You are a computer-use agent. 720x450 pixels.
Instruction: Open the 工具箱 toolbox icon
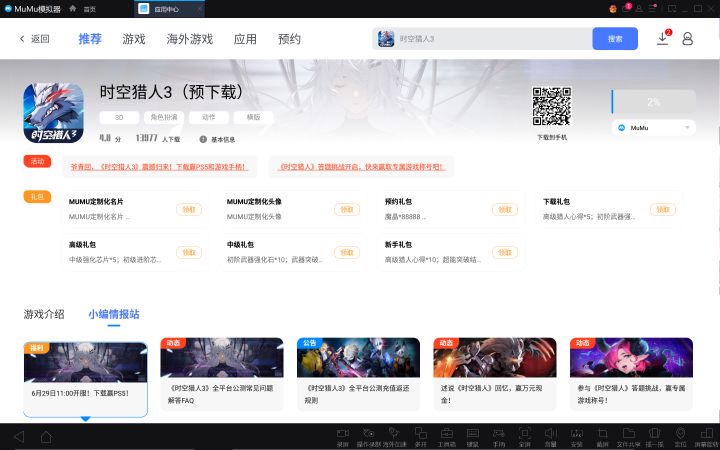[x=447, y=433]
